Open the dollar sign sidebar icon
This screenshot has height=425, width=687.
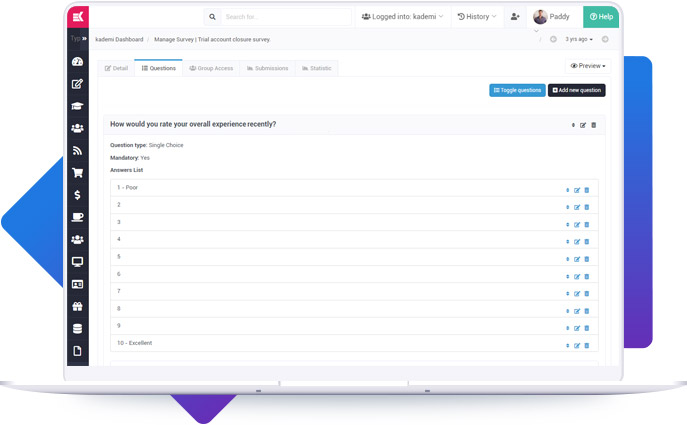click(x=77, y=195)
